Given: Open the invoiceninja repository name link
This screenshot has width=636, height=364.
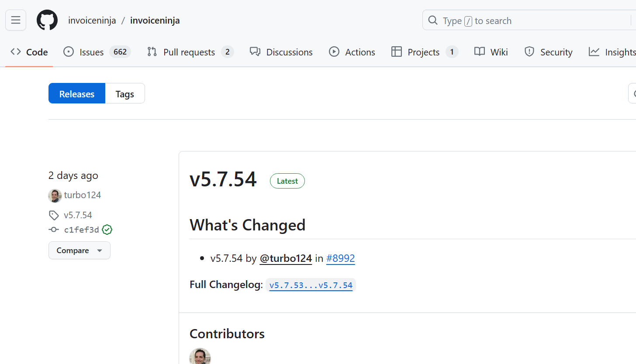Looking at the screenshot, I should 155,21.
